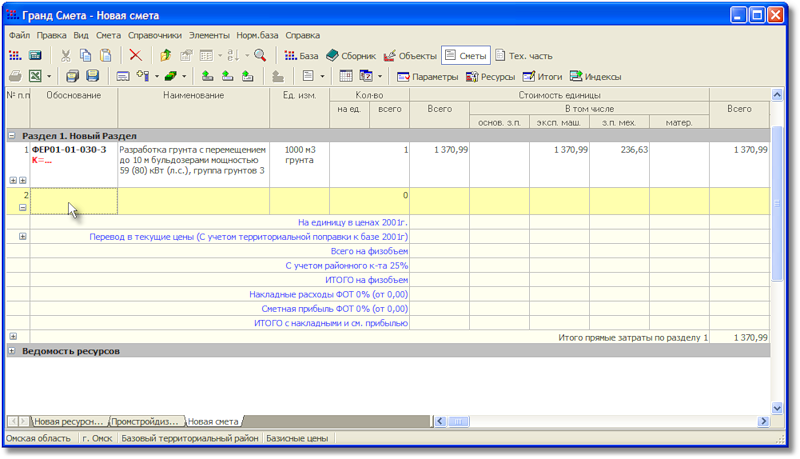Print using the printer icon

pos(15,76)
